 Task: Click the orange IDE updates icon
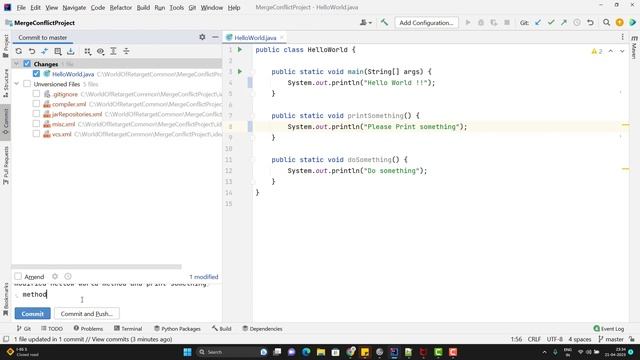click(620, 23)
